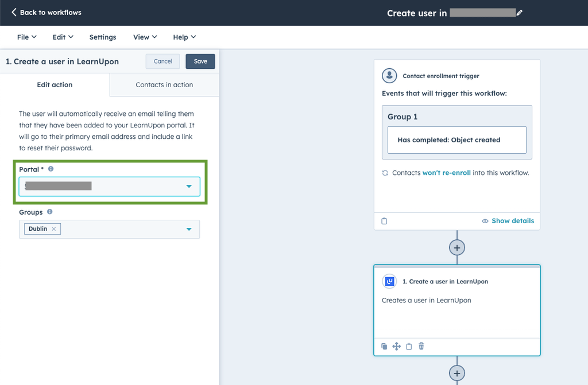Click the contact enrollment trigger avatar icon

coord(389,76)
